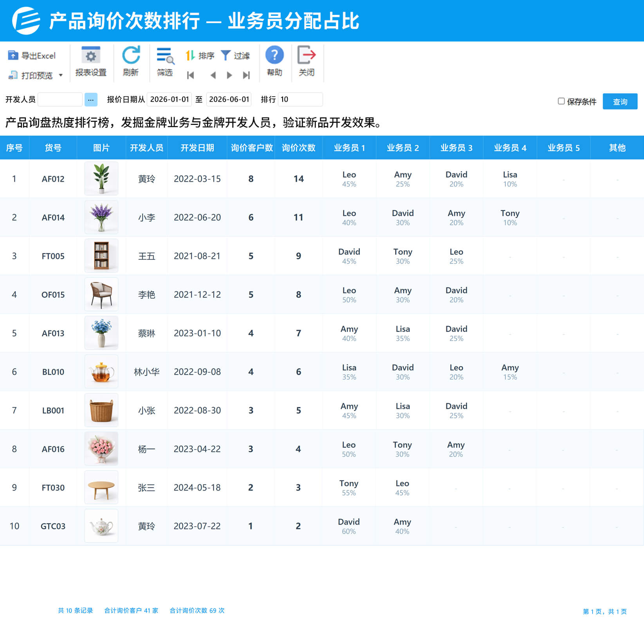Open the 帮助 help icon
Viewport: 644px width, 644px height.
pos(274,55)
